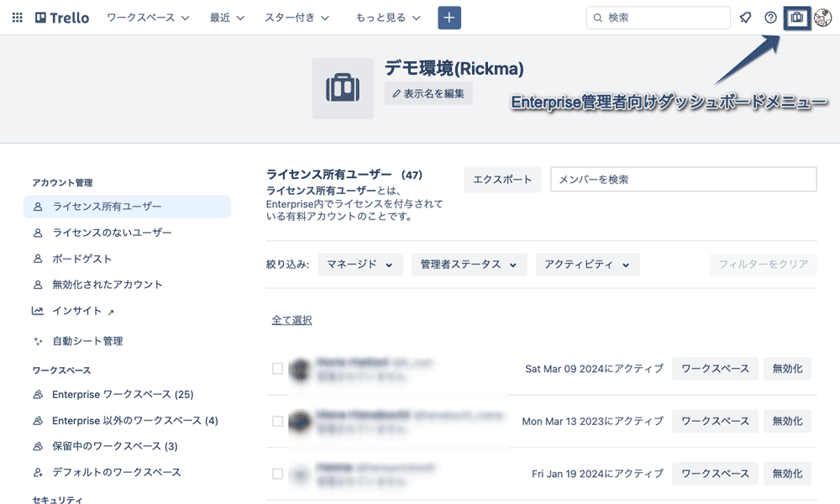
Task: Click the 表示名を編集 button
Action: (428, 94)
